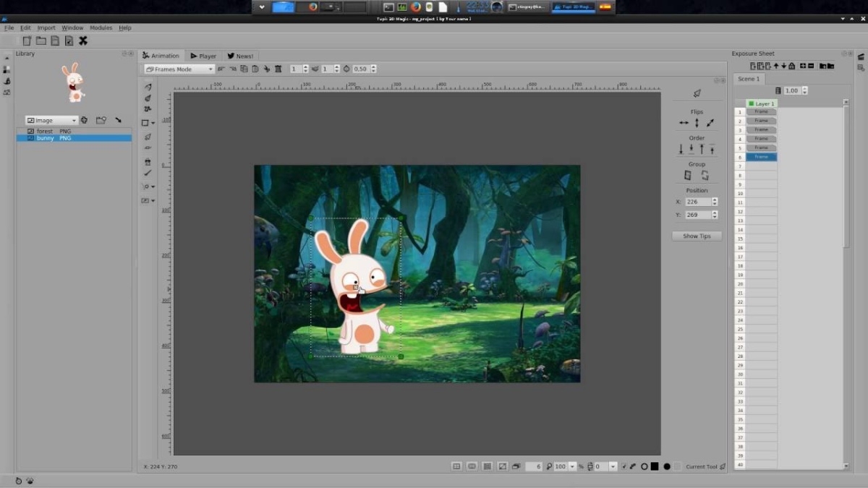Click the add folder icon in Library panel
This screenshot has height=488, width=868.
101,120
